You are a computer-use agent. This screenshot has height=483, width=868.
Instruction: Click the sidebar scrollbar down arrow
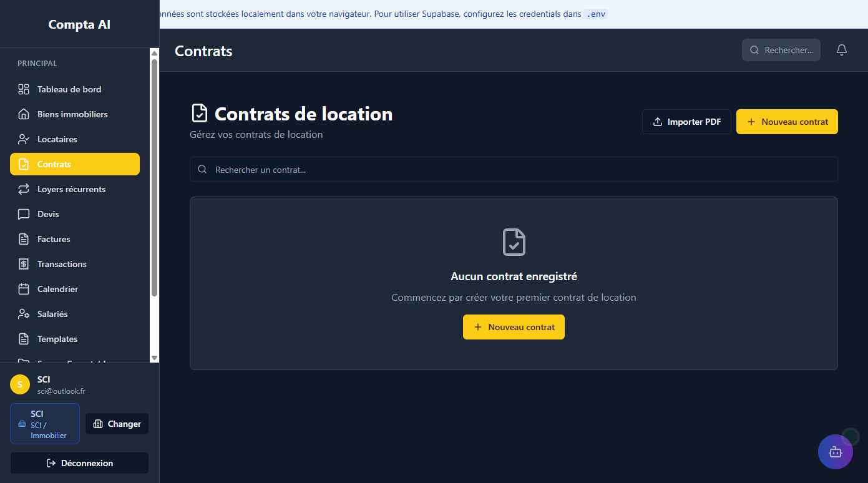pos(155,358)
